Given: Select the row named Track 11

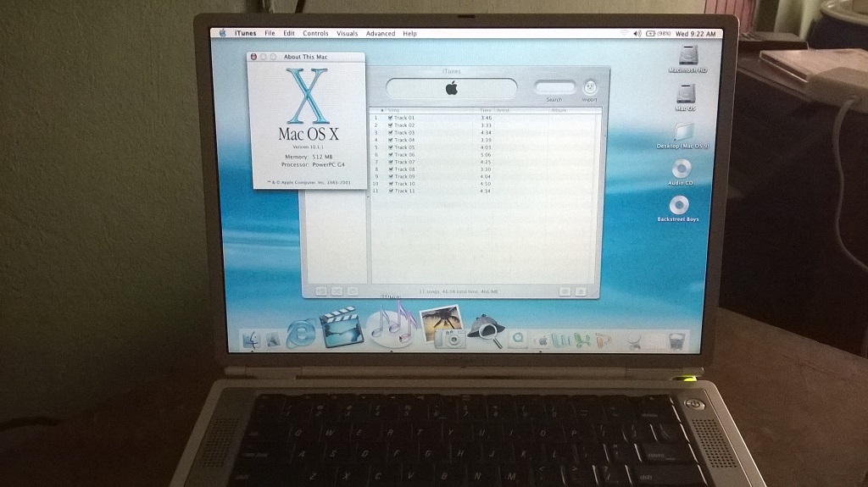Looking at the screenshot, I should (x=486, y=191).
